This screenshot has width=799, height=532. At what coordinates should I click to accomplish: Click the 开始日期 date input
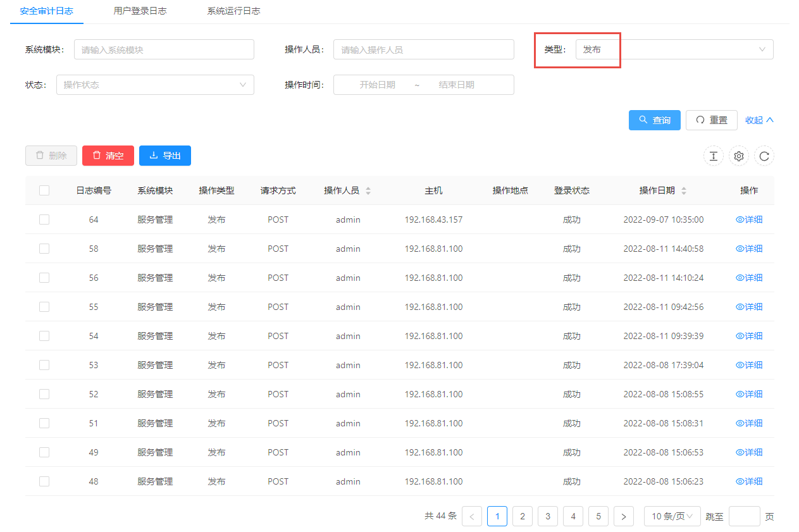pos(377,85)
